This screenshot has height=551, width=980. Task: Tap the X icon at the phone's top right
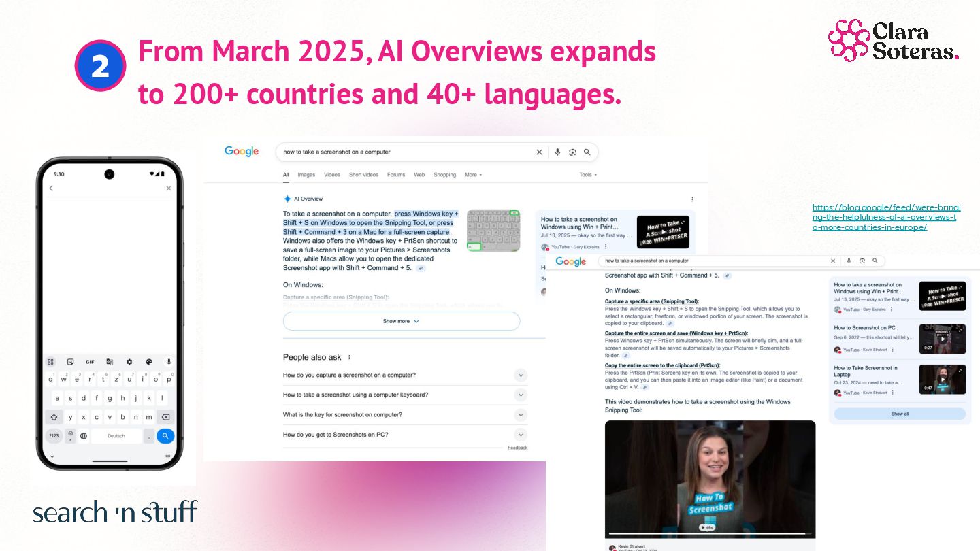(169, 188)
